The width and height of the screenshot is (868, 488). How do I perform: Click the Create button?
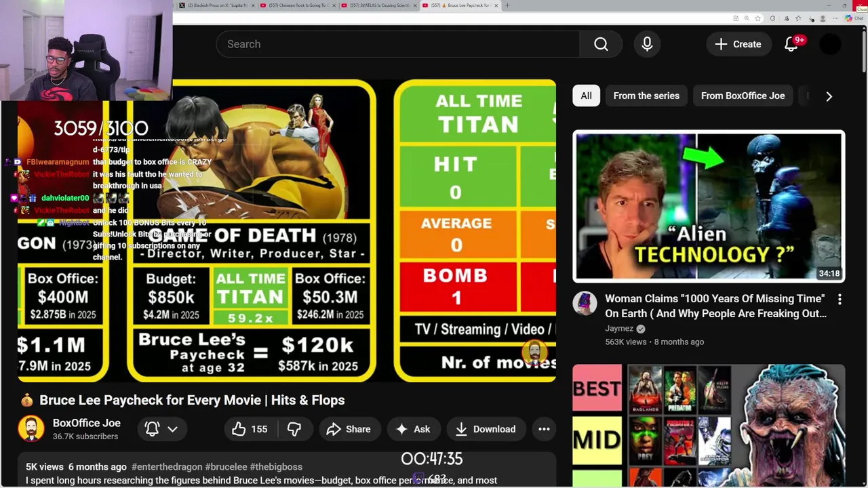738,44
